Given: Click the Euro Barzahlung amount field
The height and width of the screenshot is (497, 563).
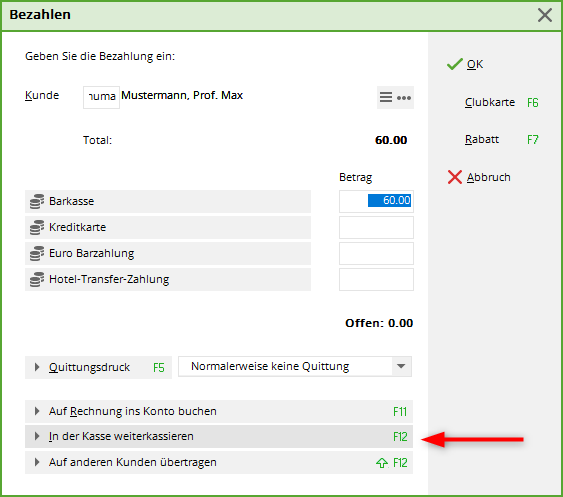Looking at the screenshot, I should pos(376,254).
